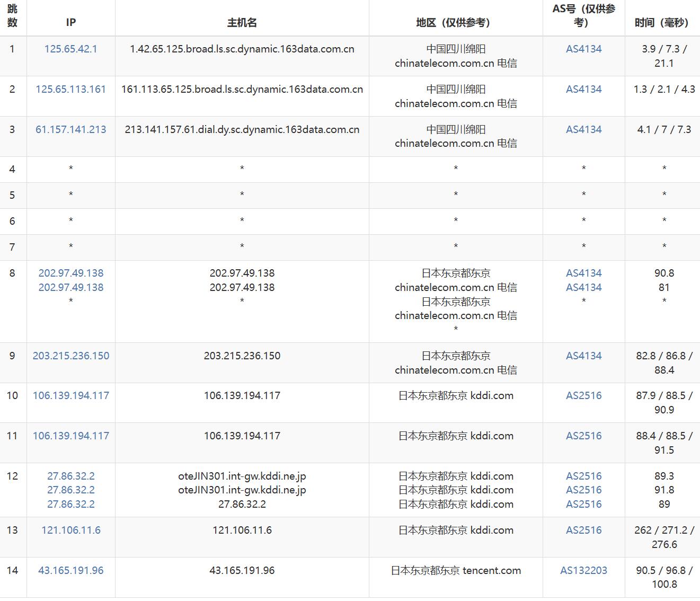This screenshot has height=601, width=700.
Task: Click the AS2516 link in hop 11
Action: 583,436
